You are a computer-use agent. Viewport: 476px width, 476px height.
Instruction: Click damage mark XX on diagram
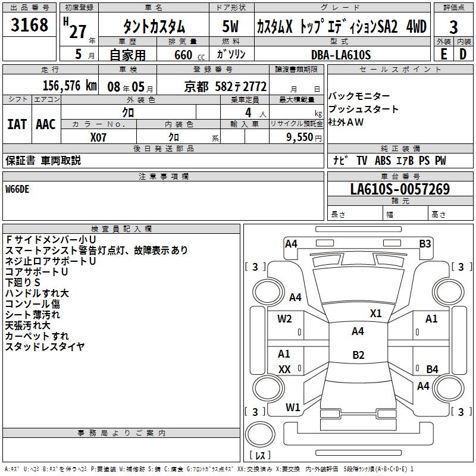click(284, 369)
